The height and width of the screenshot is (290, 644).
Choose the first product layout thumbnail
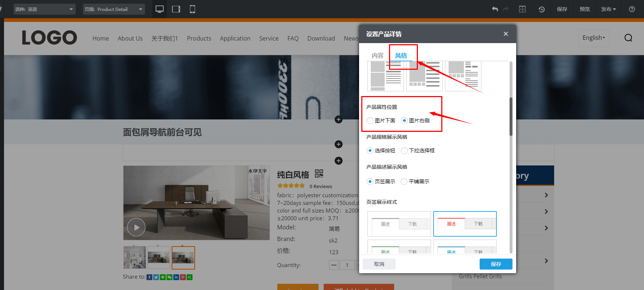click(386, 76)
